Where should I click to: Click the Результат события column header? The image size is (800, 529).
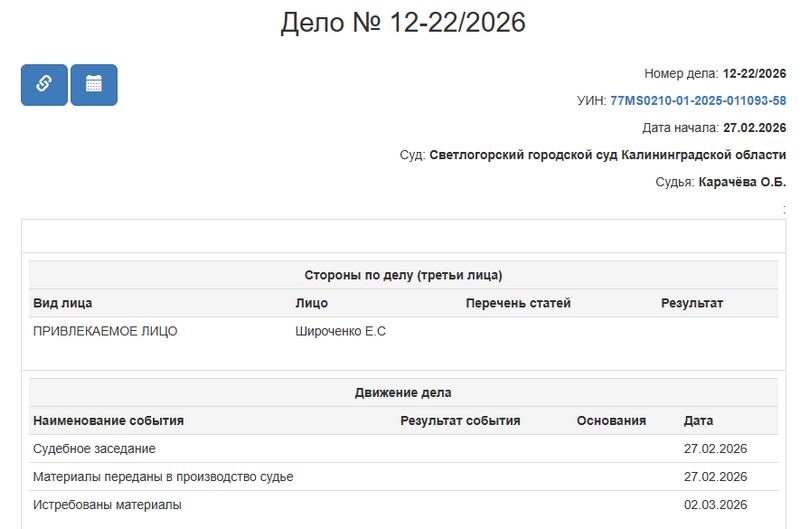pyautogui.click(x=460, y=421)
